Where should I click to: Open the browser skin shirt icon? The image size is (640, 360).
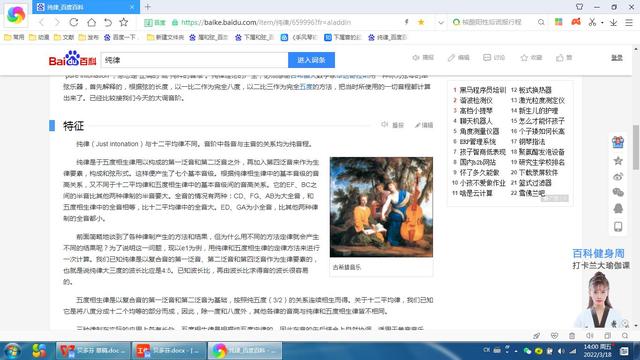580,7
